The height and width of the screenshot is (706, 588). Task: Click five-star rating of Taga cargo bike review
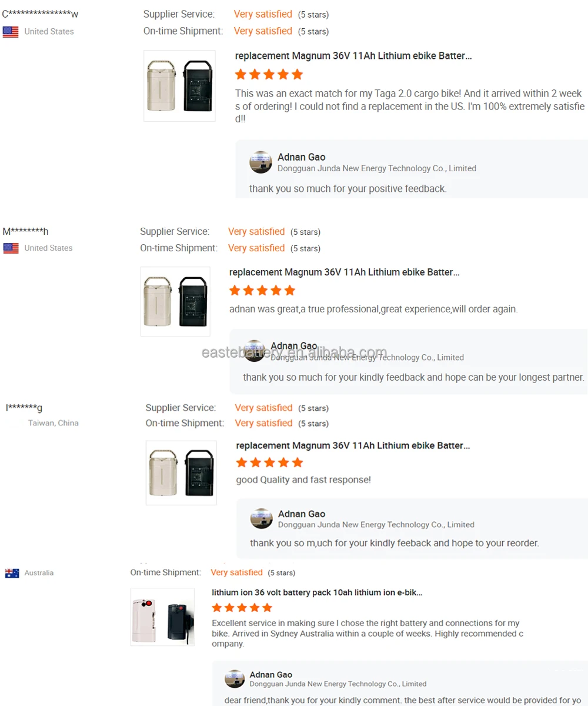pyautogui.click(x=269, y=75)
